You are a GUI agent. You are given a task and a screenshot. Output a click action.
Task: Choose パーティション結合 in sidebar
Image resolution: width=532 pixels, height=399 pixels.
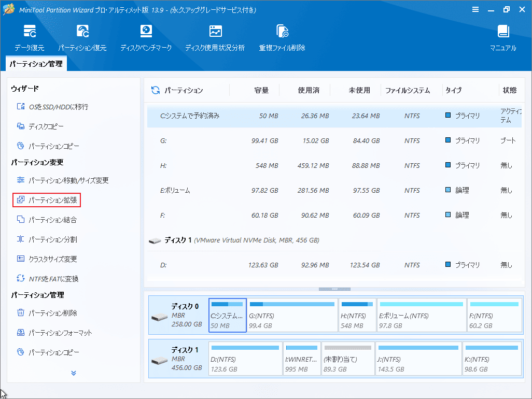coord(47,220)
